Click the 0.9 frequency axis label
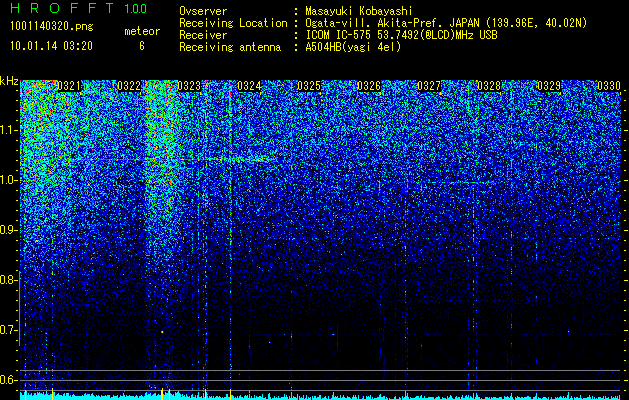 pyautogui.click(x=7, y=230)
